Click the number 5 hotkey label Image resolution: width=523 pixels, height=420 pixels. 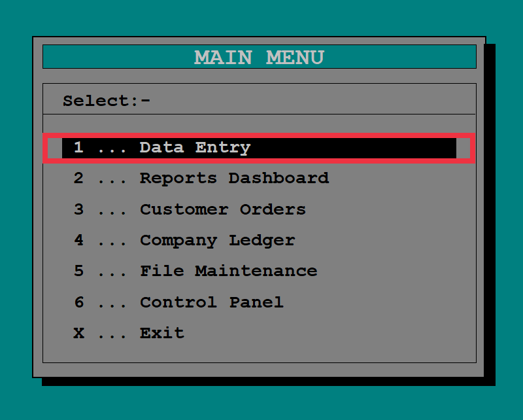tap(78, 271)
